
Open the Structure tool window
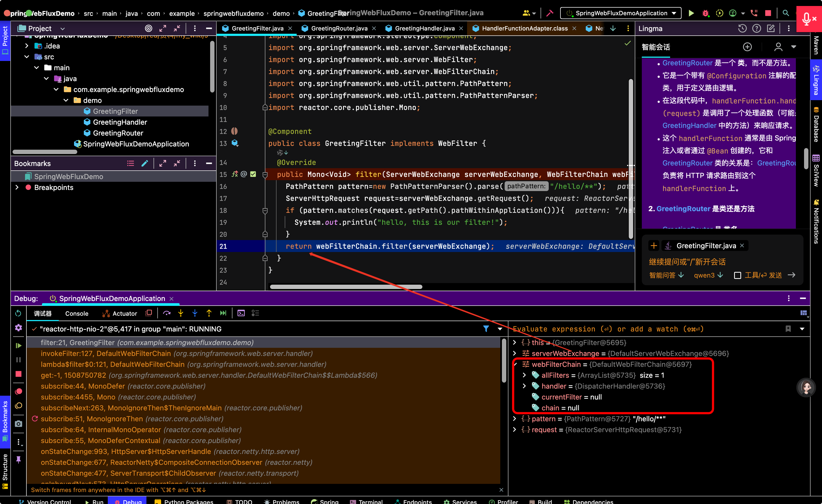(x=5, y=471)
